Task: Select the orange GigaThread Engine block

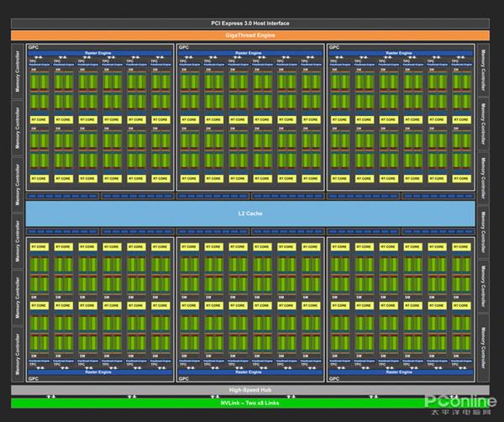Action: (251, 35)
